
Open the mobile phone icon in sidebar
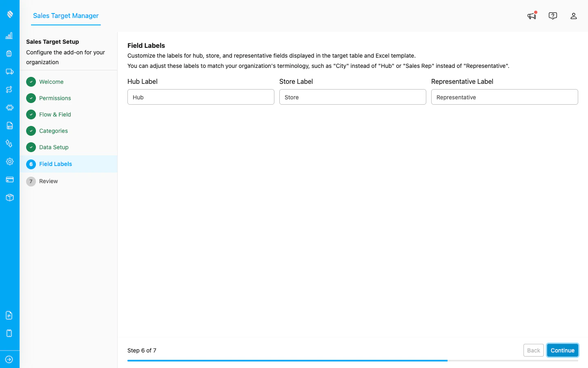pos(9,333)
